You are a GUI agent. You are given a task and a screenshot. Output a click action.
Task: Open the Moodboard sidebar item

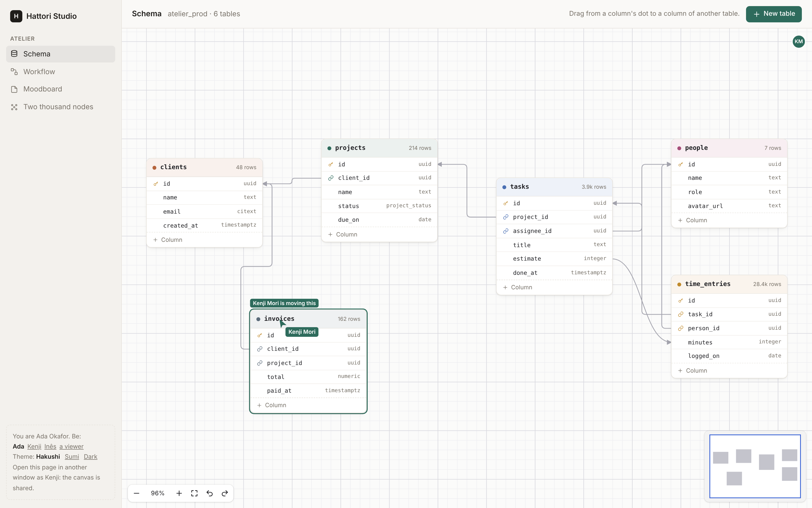60,89
